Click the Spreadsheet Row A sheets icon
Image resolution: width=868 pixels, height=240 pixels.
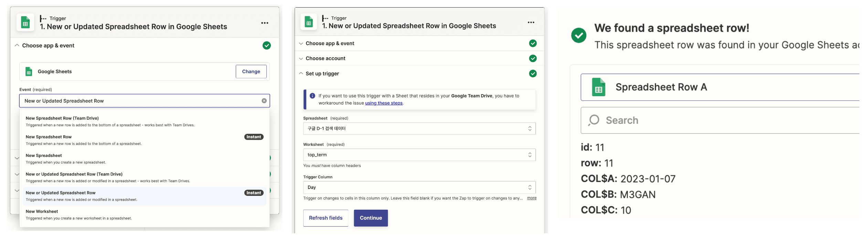(x=599, y=87)
